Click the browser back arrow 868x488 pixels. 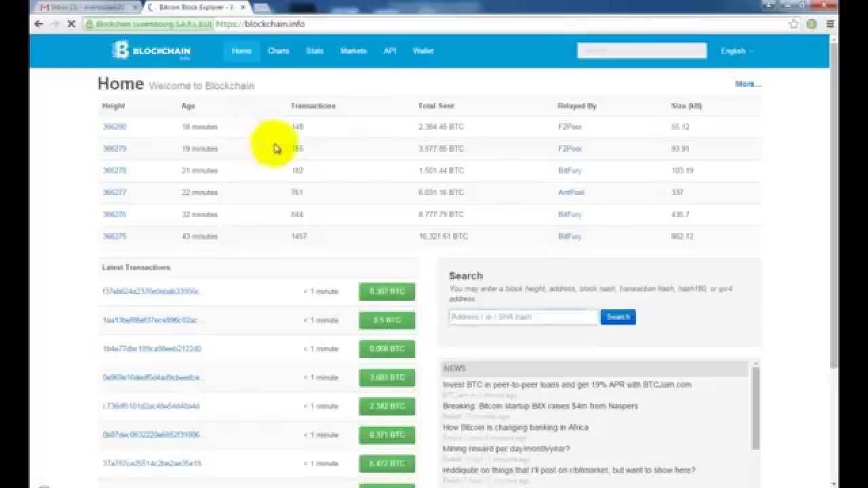(39, 24)
